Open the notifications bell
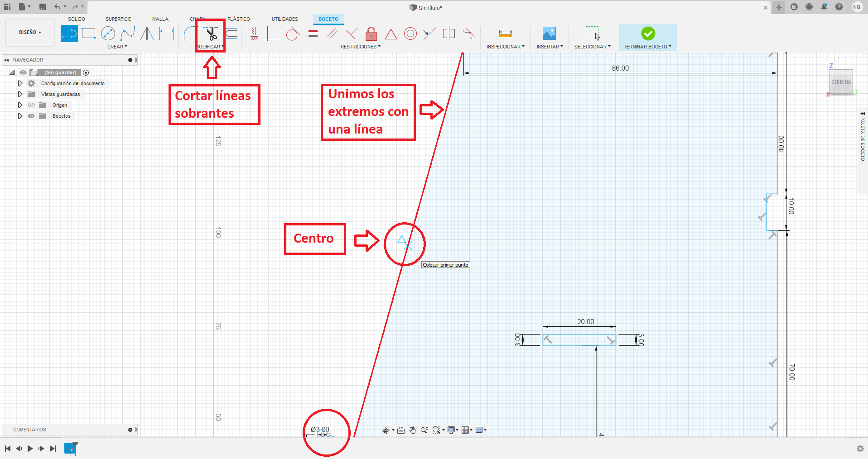 824,7
